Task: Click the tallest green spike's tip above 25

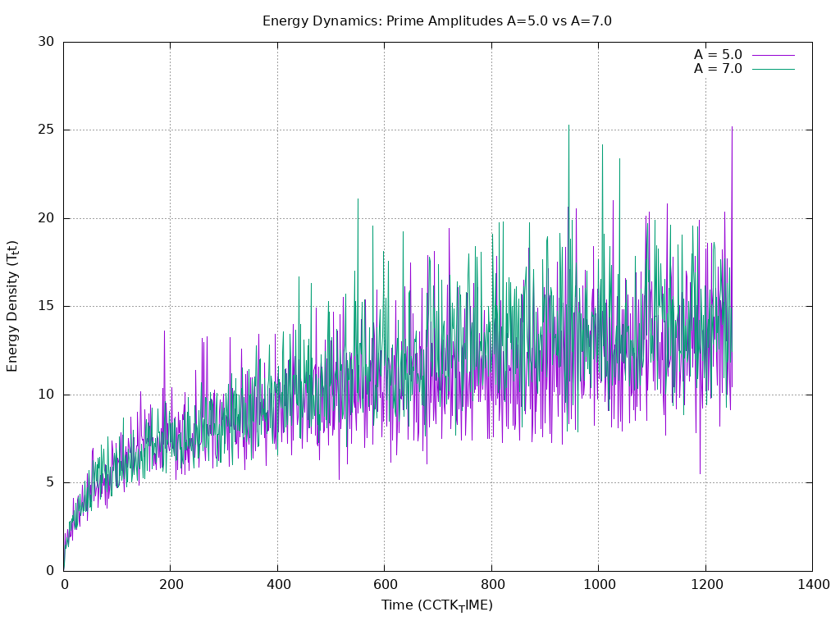Action: (568, 126)
